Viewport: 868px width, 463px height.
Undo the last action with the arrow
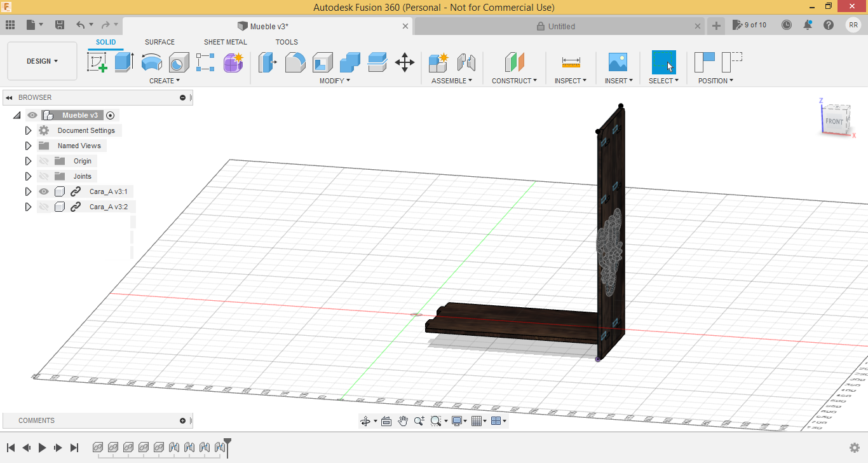coord(80,25)
